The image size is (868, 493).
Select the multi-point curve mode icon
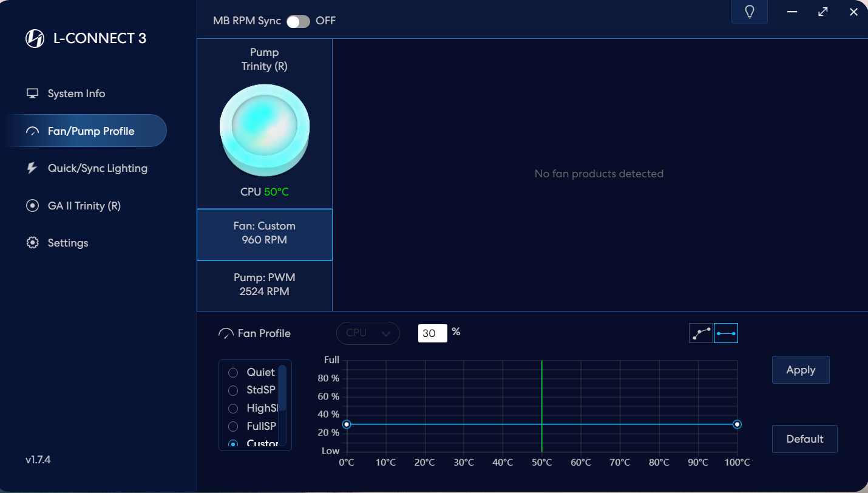(x=701, y=333)
